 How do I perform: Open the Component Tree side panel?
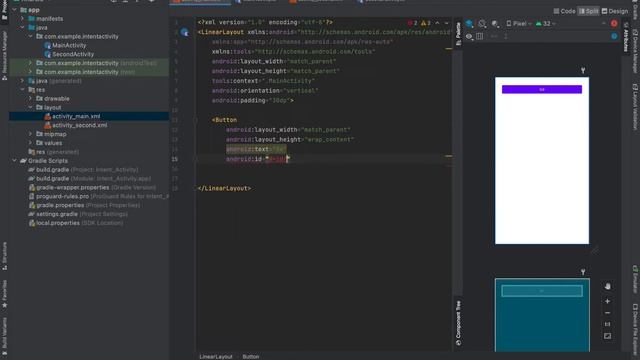click(458, 323)
